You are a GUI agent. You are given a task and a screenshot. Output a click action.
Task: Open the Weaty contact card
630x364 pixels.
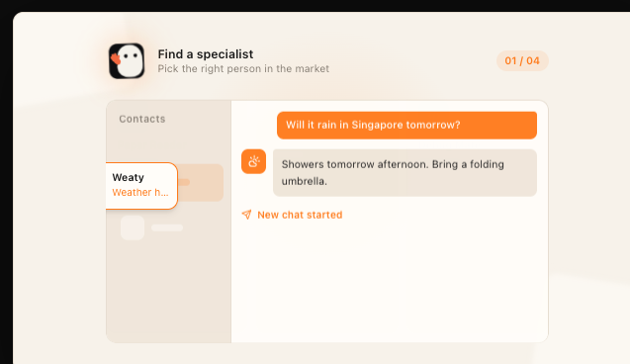[141, 186]
